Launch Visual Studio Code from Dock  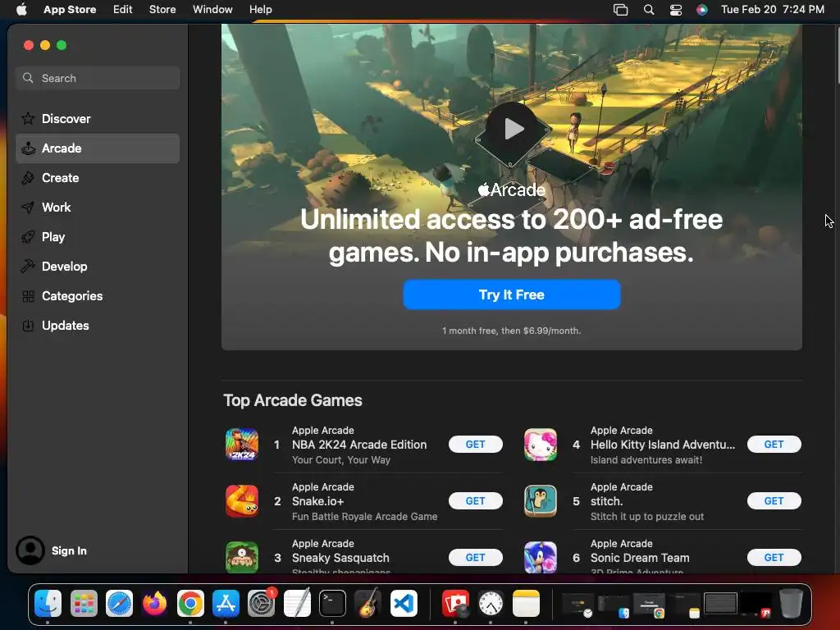(404, 603)
